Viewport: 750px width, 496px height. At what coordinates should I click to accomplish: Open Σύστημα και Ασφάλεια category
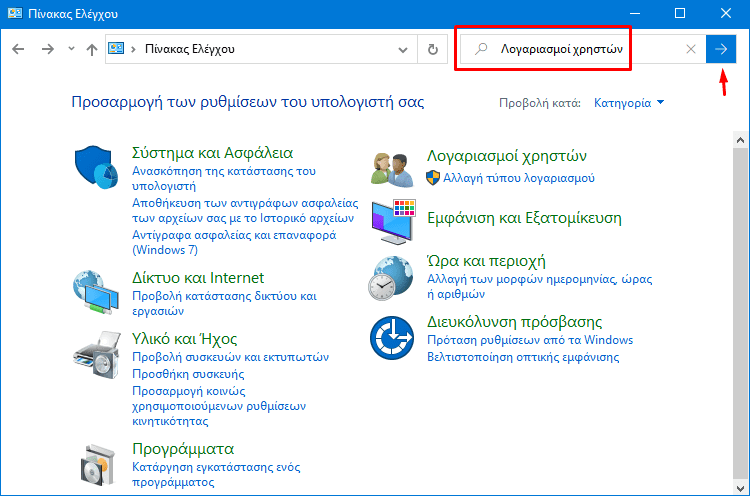point(212,153)
